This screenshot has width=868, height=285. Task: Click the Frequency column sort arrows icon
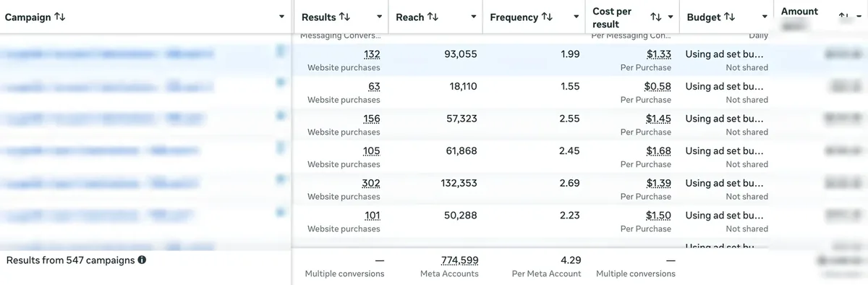pos(547,17)
